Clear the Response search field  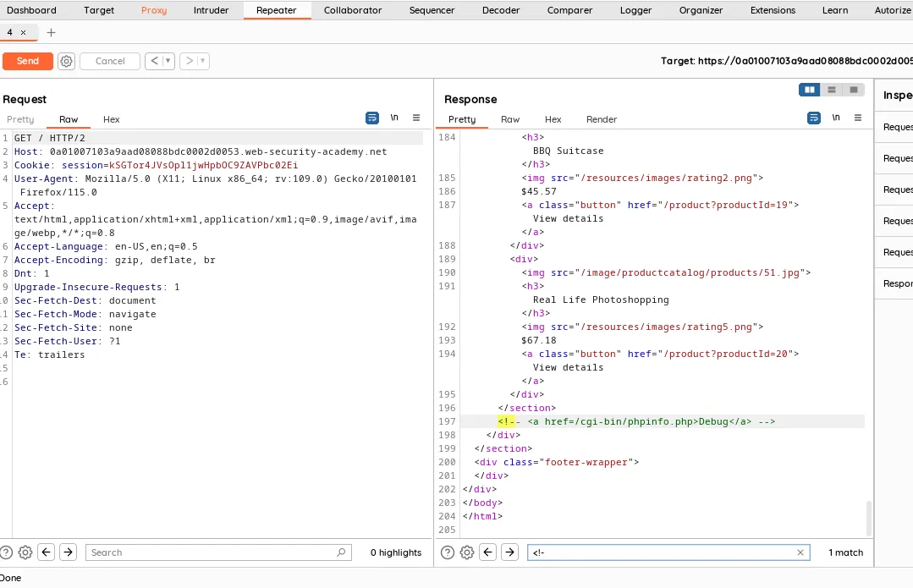click(x=800, y=552)
